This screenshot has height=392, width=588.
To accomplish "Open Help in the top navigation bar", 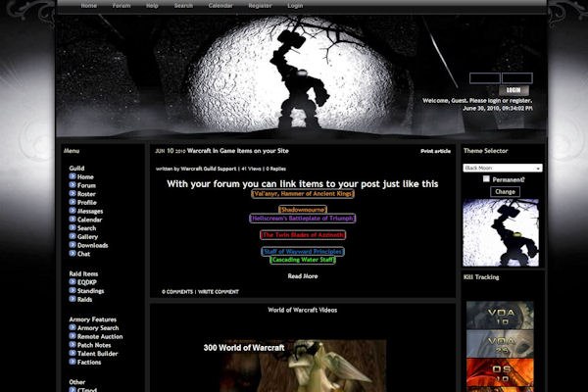I will pyautogui.click(x=152, y=6).
